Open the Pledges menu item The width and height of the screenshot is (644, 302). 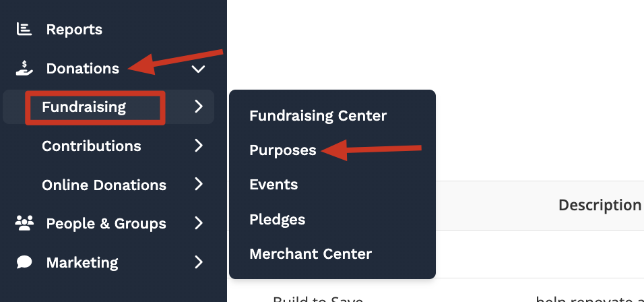tap(277, 219)
